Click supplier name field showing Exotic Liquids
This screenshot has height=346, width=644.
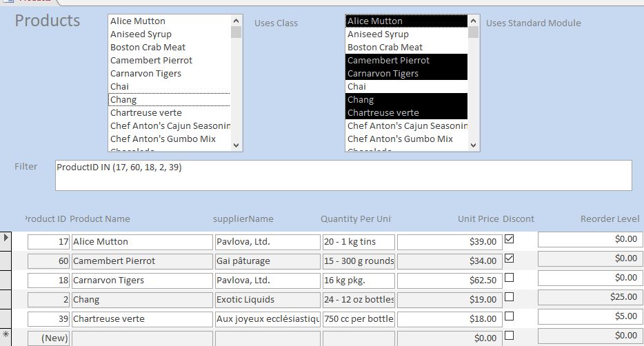pyautogui.click(x=266, y=300)
